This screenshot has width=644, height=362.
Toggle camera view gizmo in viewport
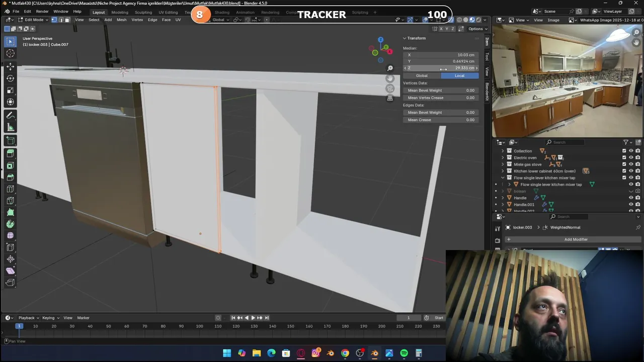390,88
